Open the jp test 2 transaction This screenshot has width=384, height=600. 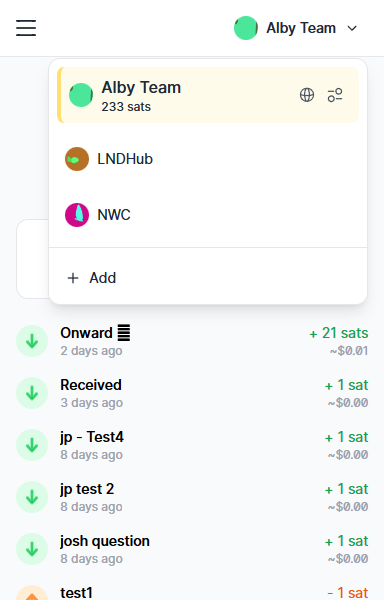[192, 497]
